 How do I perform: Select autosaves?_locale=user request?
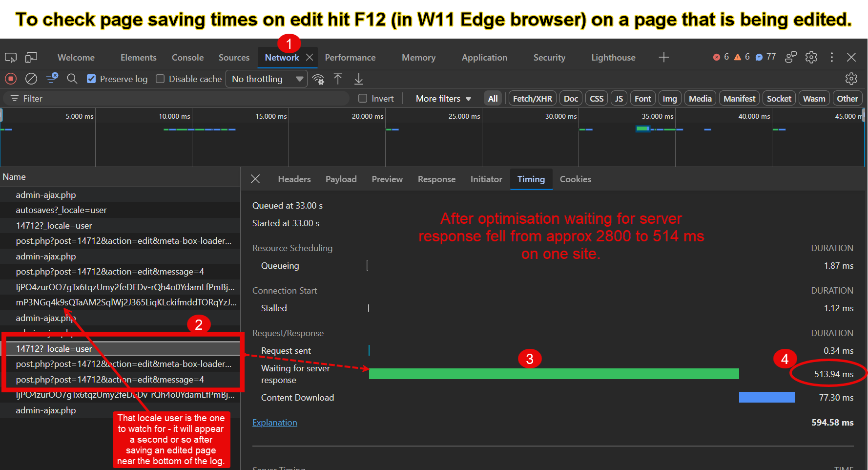[x=120, y=210]
